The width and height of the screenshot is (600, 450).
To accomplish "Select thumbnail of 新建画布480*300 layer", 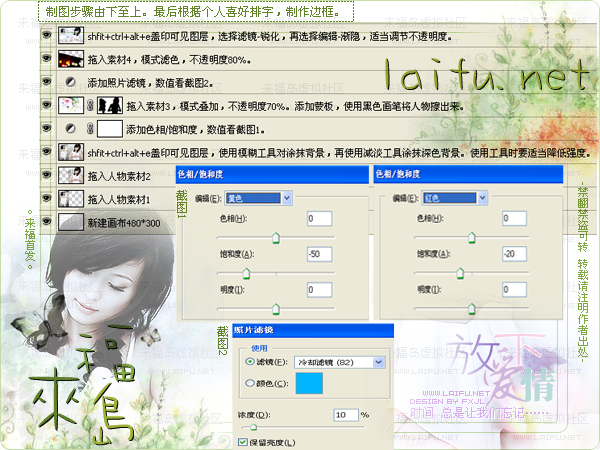I will tap(71, 222).
